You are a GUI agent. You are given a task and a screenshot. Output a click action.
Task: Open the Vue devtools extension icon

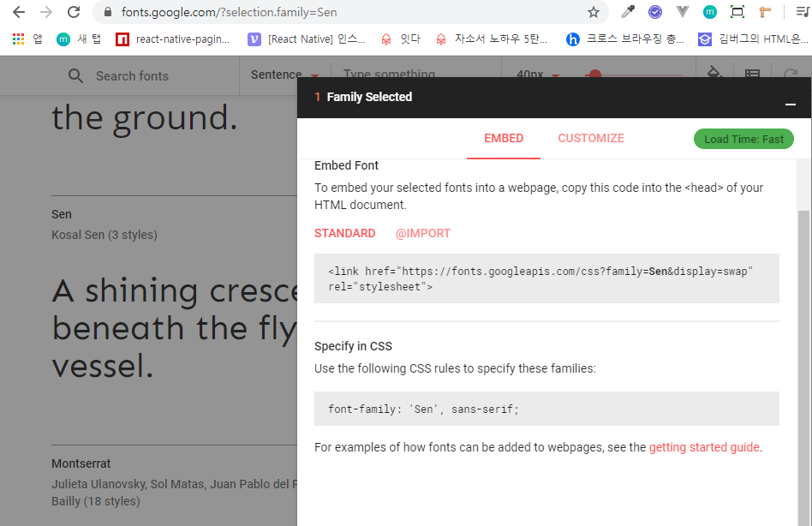683,11
